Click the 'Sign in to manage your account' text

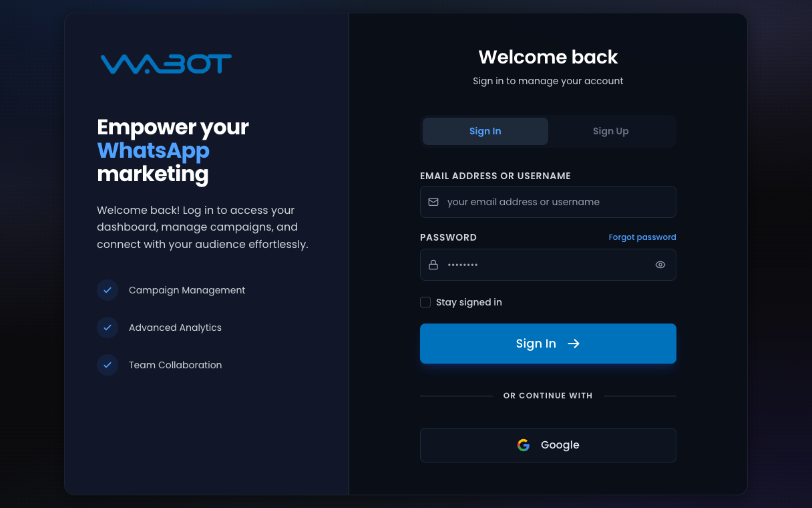pyautogui.click(x=548, y=81)
